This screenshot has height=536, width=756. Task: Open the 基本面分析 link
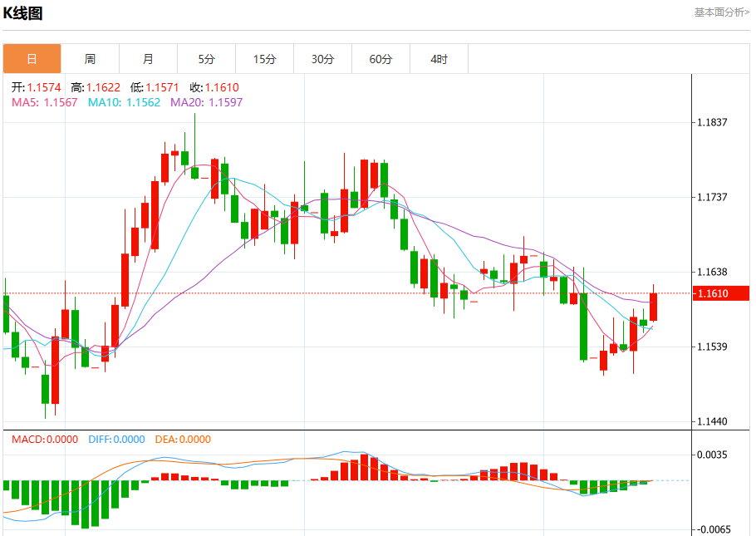721,12
